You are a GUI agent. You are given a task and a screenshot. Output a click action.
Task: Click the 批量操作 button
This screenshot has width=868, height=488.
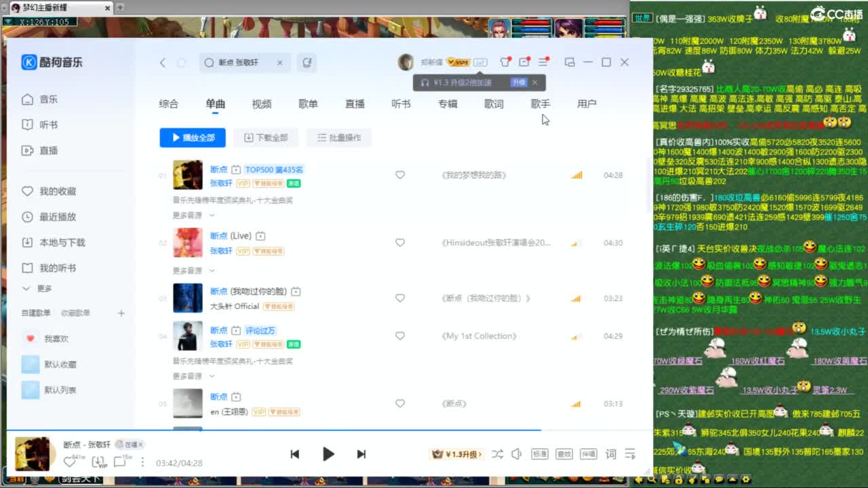point(339,138)
